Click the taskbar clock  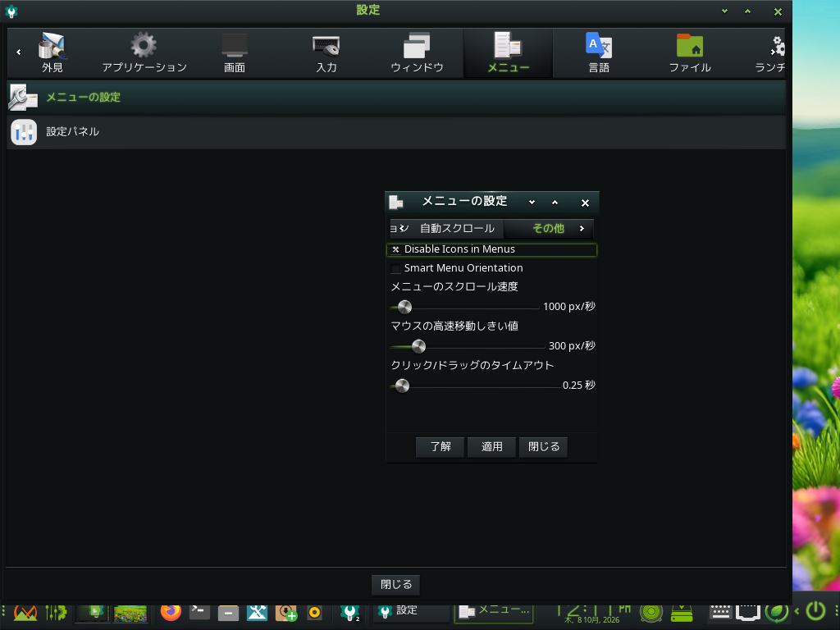594,614
